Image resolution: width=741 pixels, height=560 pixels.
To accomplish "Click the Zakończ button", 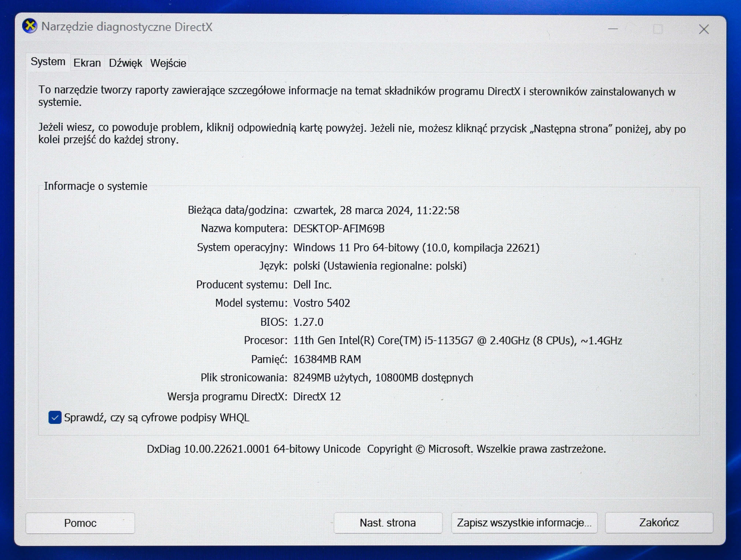I will (x=659, y=522).
